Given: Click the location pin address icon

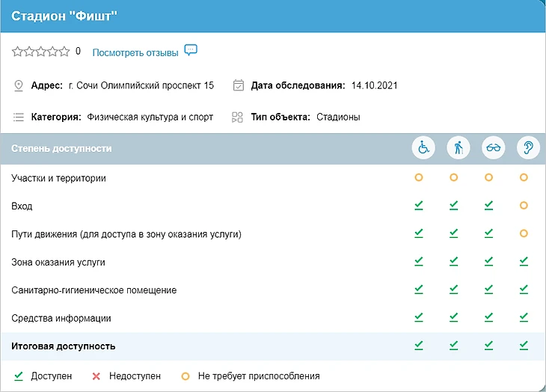Looking at the screenshot, I should point(19,85).
